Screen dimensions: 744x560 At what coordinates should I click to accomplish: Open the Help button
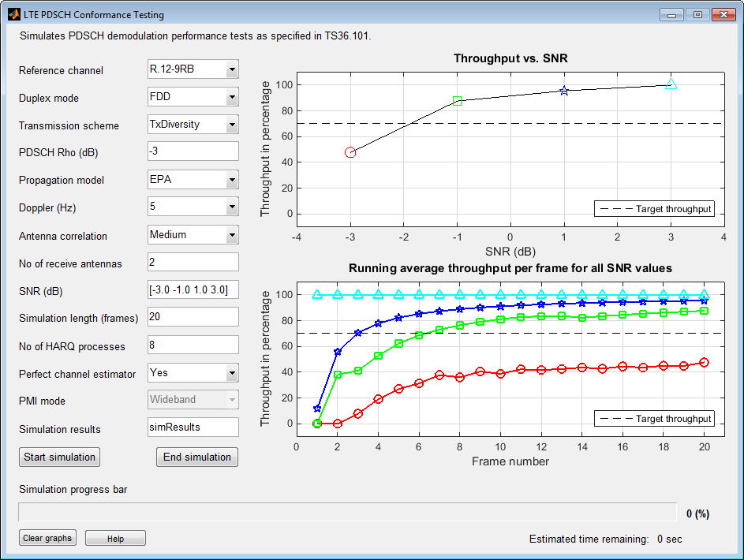(115, 538)
